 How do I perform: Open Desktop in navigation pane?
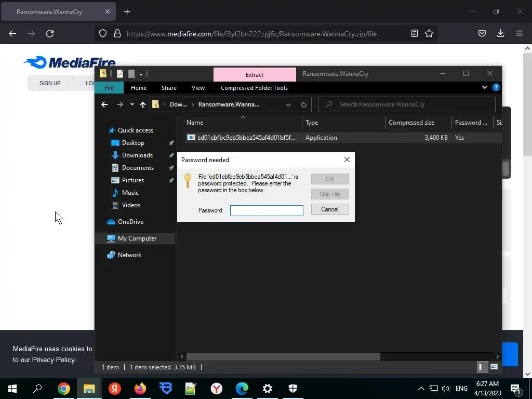pyautogui.click(x=133, y=143)
